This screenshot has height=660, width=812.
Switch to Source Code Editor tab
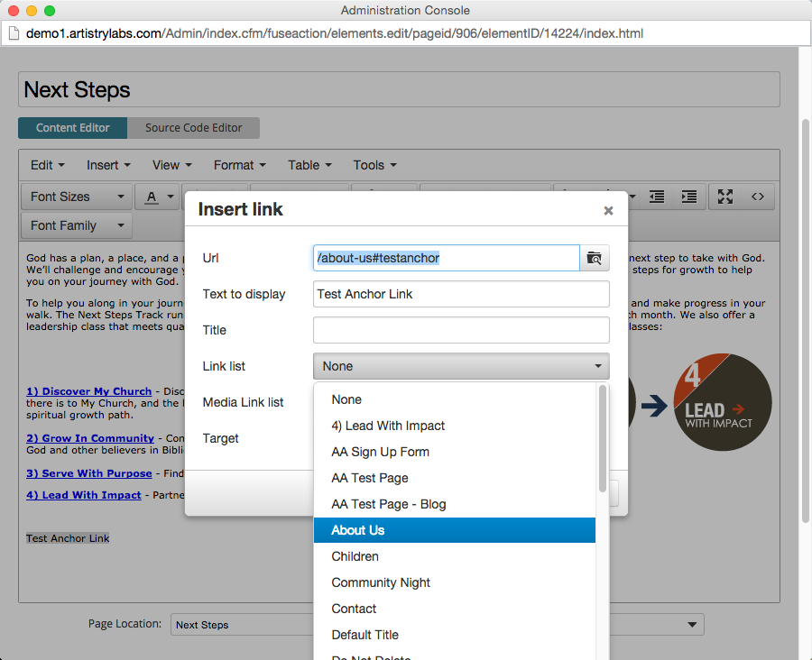193,128
